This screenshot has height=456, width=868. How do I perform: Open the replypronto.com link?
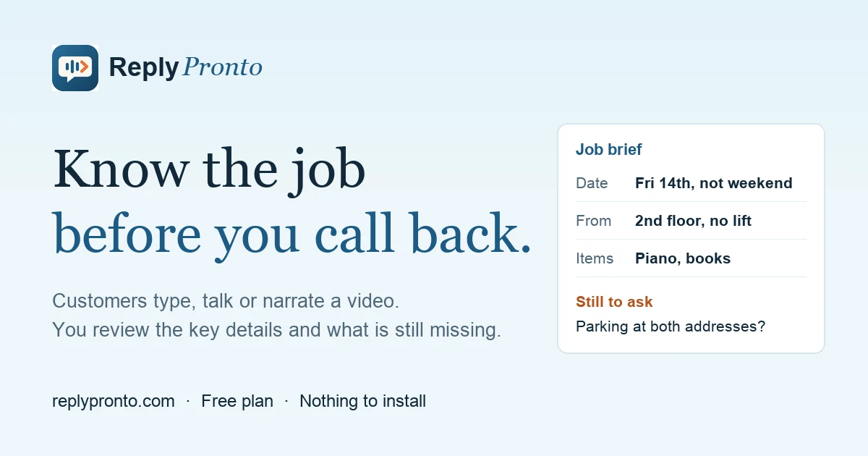(114, 401)
